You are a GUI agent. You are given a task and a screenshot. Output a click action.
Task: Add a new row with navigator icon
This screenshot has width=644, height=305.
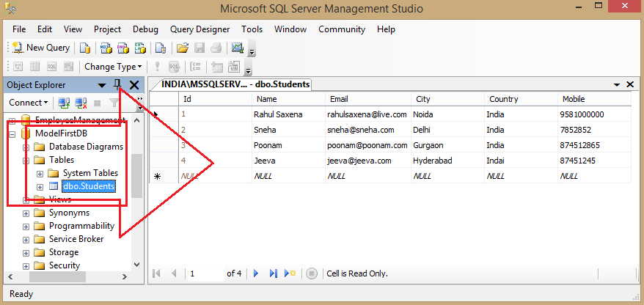[x=290, y=273]
